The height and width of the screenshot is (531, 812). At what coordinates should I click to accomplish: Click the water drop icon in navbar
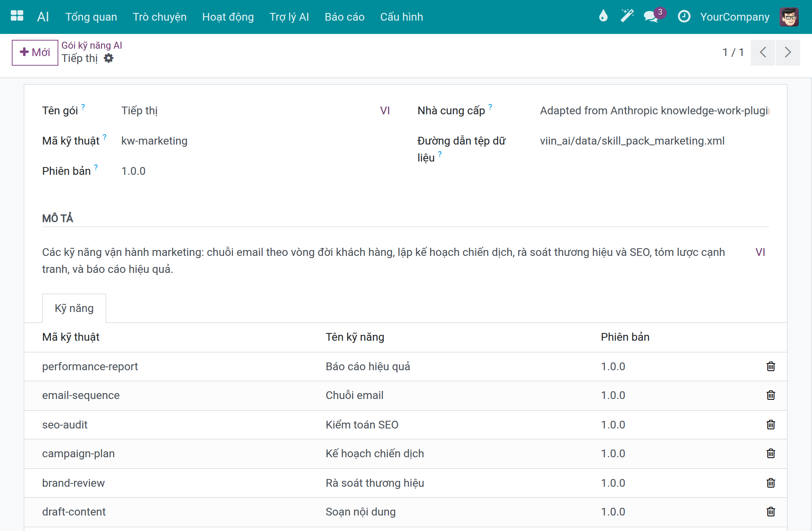coord(603,17)
